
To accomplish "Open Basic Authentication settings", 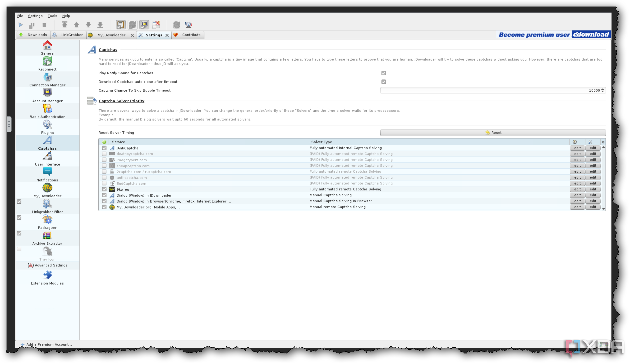I will tap(48, 111).
